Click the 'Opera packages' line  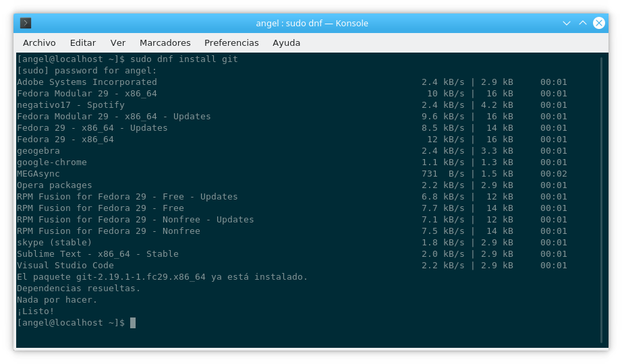[x=55, y=185]
